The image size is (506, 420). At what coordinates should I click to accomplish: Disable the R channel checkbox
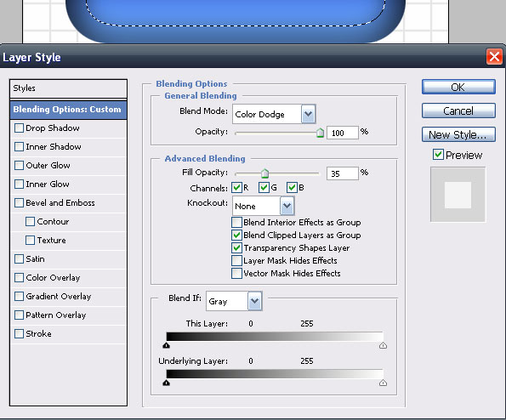(237, 187)
